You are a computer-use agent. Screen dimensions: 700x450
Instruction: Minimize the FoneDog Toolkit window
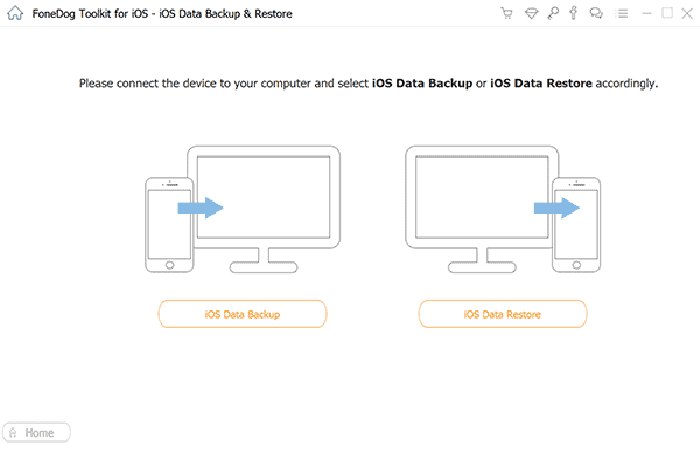pyautogui.click(x=647, y=14)
